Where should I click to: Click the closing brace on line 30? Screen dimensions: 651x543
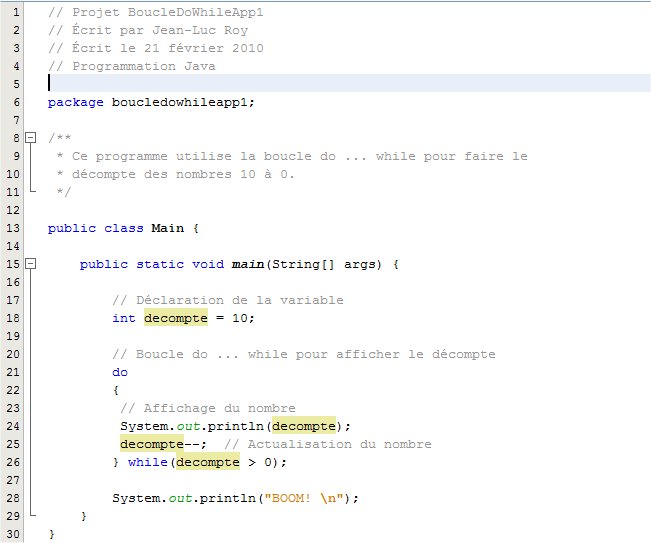52,534
